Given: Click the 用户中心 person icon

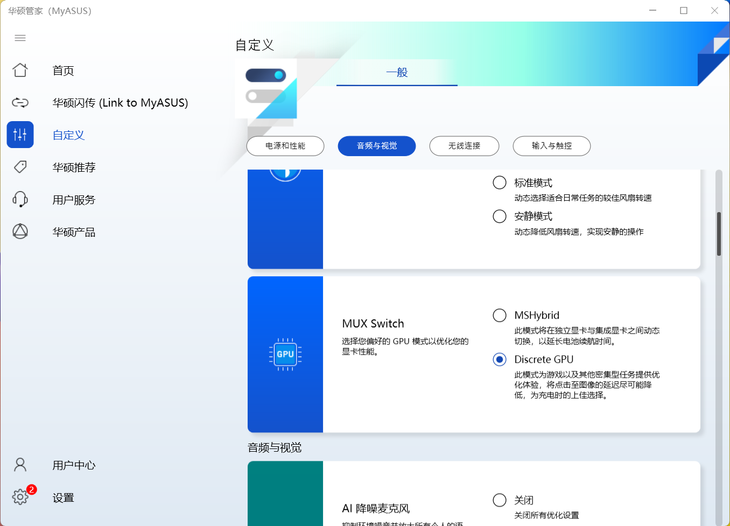Looking at the screenshot, I should pos(20,465).
